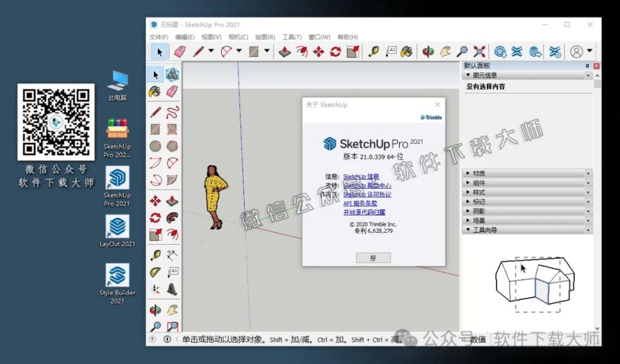Unpin the 默认面板 tray

pos(587,65)
